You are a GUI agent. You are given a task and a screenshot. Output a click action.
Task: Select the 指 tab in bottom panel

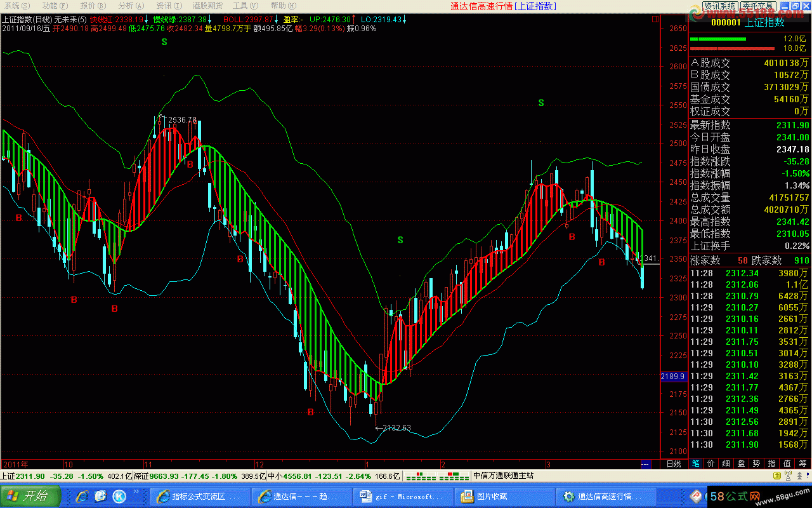pyautogui.click(x=771, y=464)
